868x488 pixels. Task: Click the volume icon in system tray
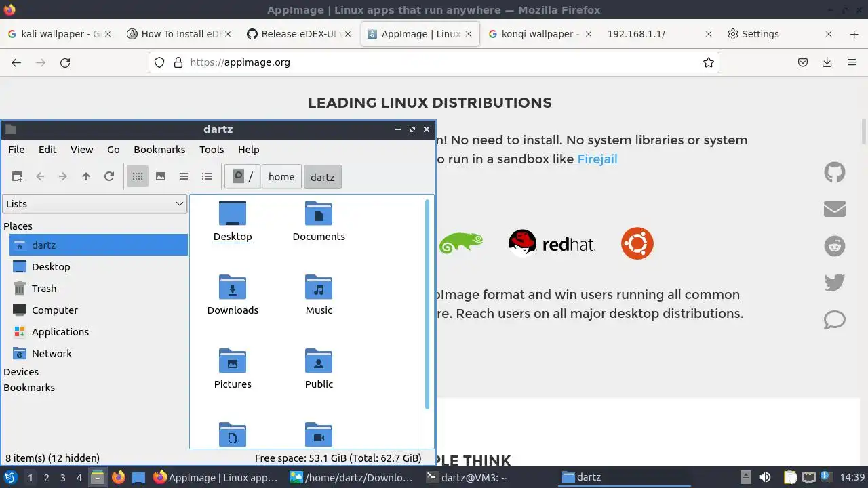point(765,477)
